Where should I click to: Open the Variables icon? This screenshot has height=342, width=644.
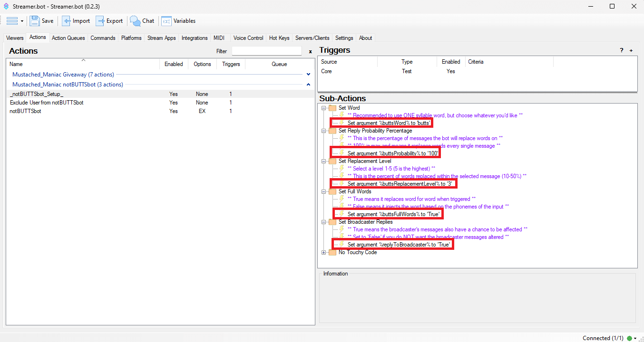(x=166, y=21)
